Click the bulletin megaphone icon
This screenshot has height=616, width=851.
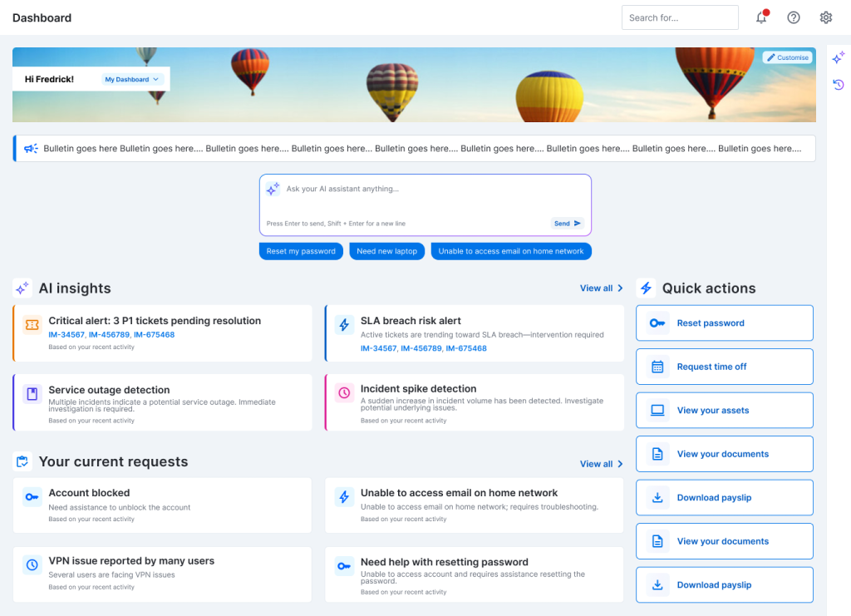[x=31, y=148]
